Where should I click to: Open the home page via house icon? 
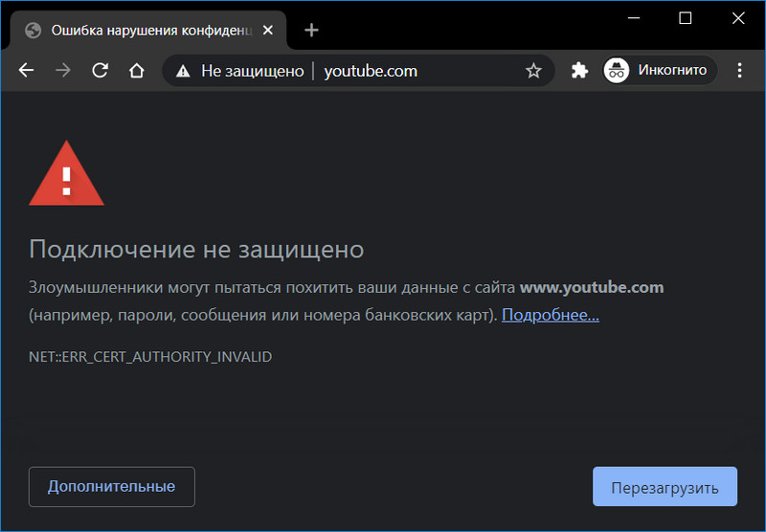[x=136, y=71]
